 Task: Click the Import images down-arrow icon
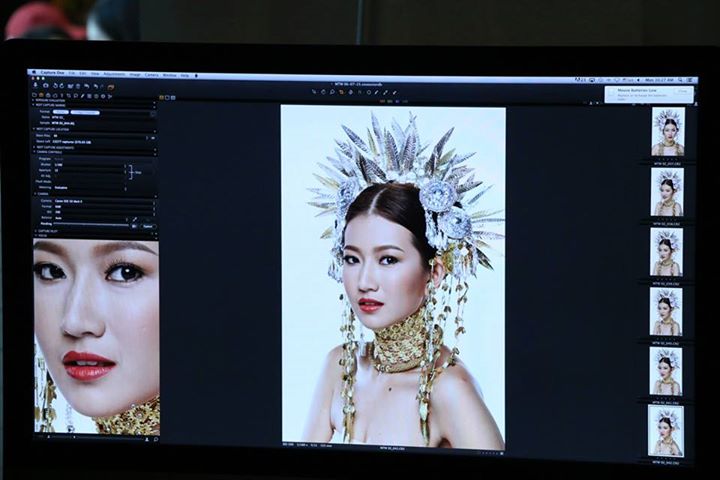(35, 85)
